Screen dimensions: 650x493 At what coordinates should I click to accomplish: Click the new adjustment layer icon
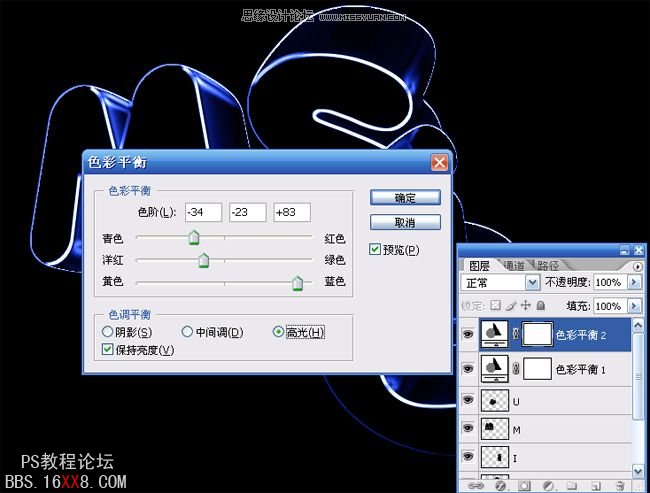[x=547, y=486]
